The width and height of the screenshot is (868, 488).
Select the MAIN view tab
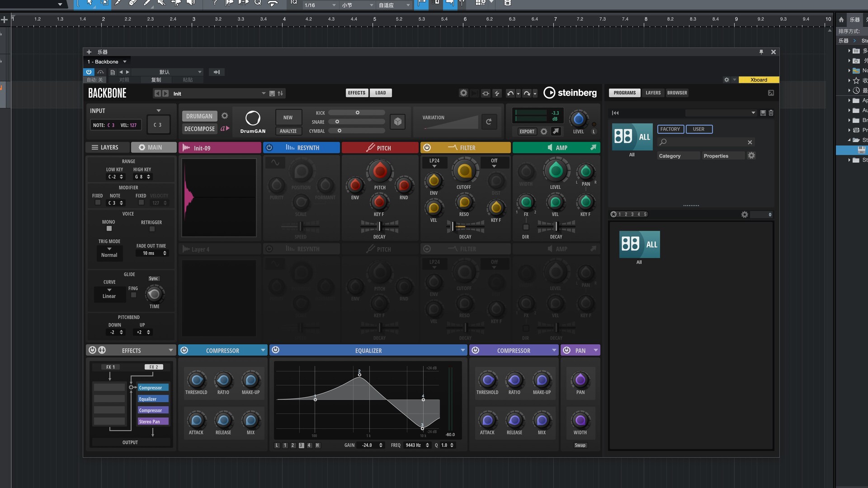(154, 147)
